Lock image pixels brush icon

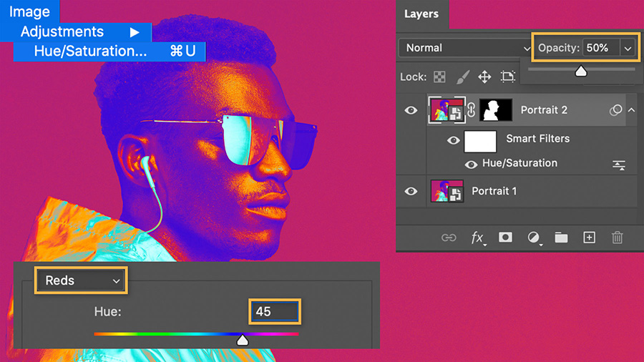[x=462, y=77]
